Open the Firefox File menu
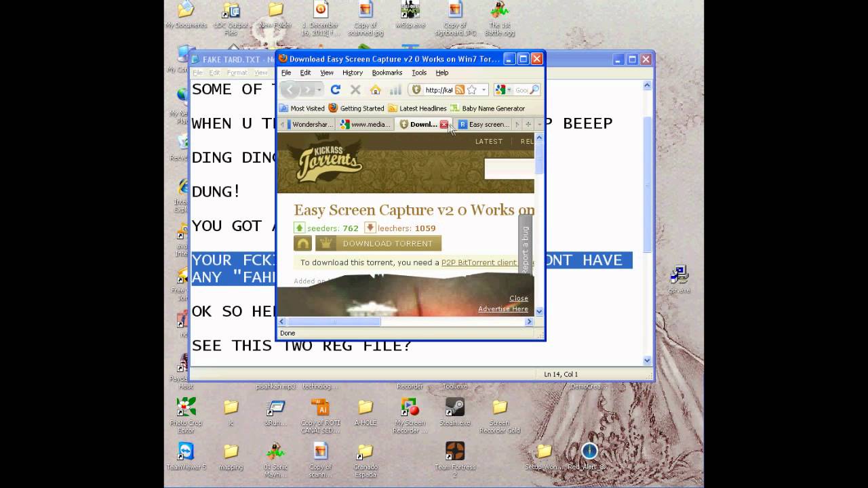 286,73
